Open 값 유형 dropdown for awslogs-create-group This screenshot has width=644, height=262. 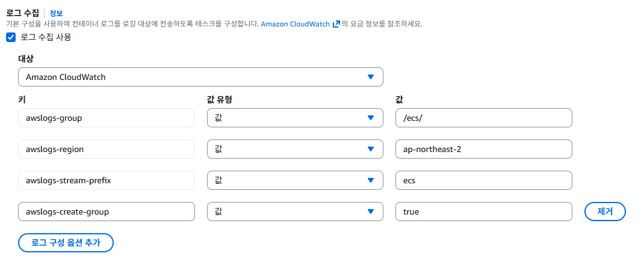coord(295,212)
